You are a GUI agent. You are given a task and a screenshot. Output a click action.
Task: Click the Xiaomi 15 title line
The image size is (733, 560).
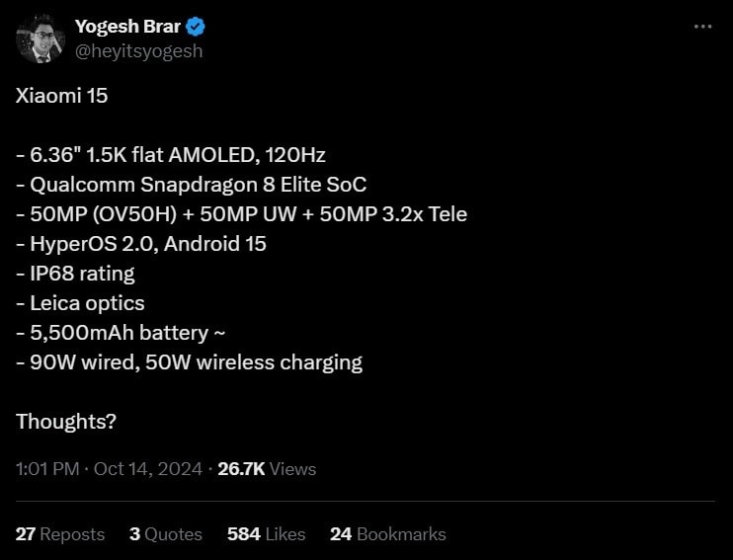62,96
